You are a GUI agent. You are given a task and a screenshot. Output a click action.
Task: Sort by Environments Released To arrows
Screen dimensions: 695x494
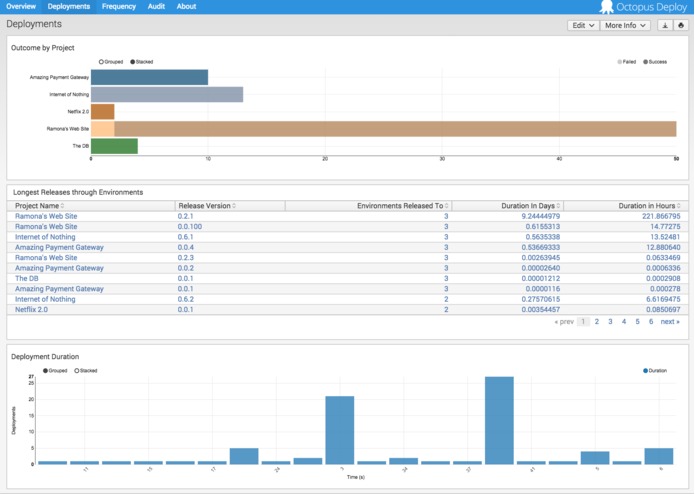447,206
